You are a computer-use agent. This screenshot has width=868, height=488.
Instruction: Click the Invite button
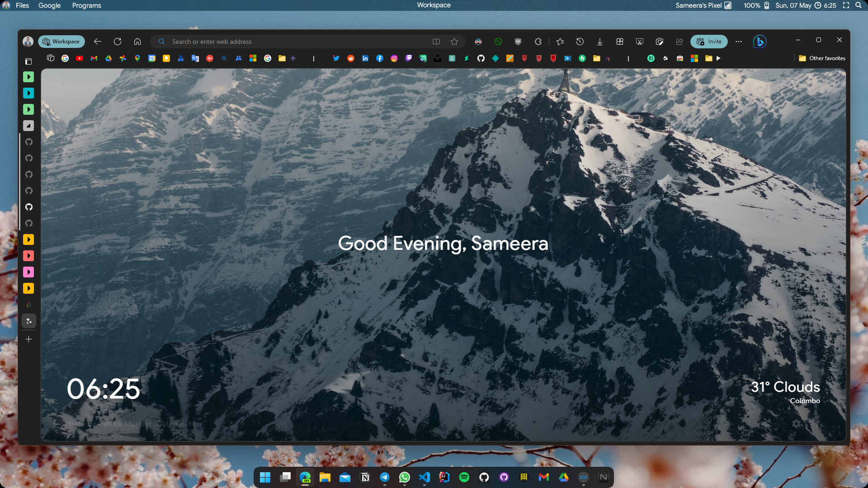coord(709,42)
